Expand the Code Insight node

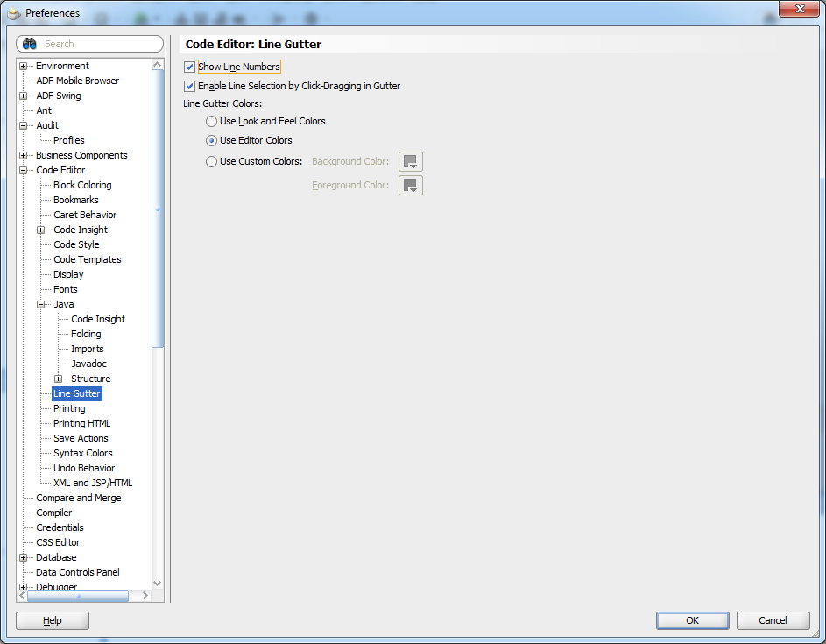click(40, 230)
